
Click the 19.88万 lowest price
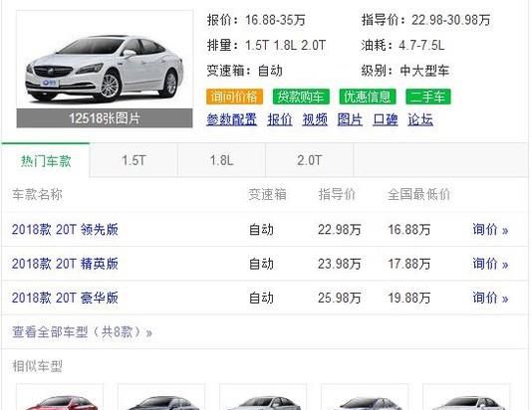[x=409, y=299]
